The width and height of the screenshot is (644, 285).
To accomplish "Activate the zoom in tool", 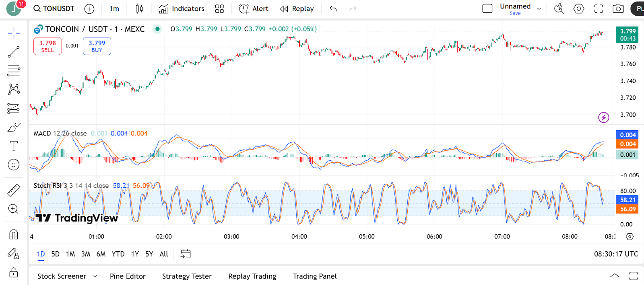I will coord(14,209).
